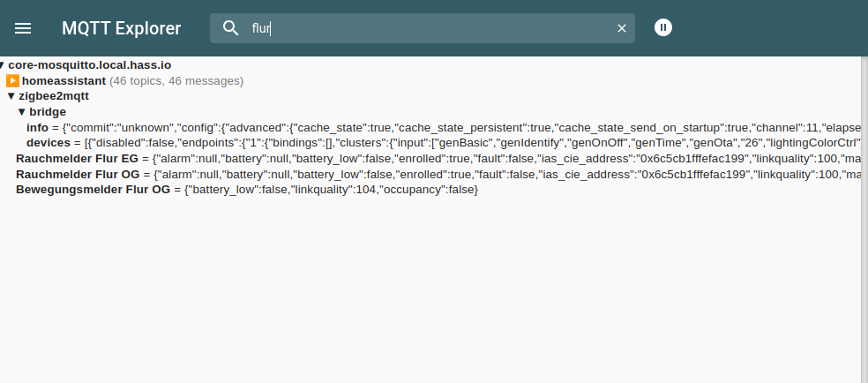Click the bridge topic label
Screen dimensions: 868x383
[x=48, y=111]
